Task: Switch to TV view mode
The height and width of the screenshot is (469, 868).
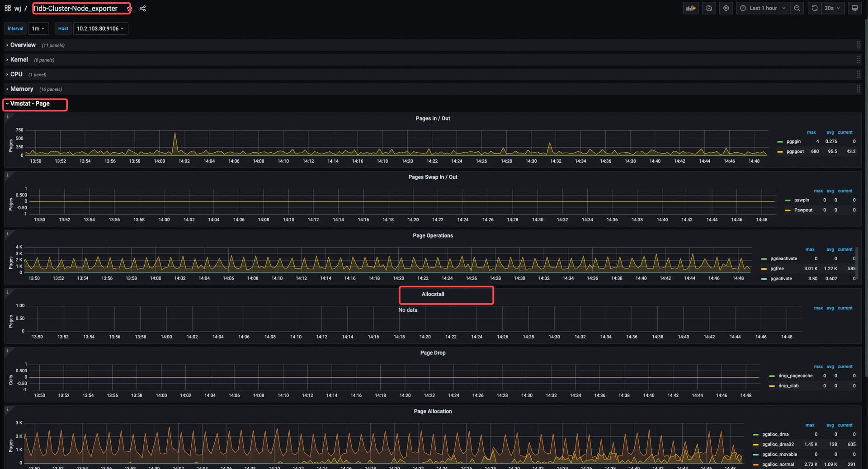Action: 854,8
